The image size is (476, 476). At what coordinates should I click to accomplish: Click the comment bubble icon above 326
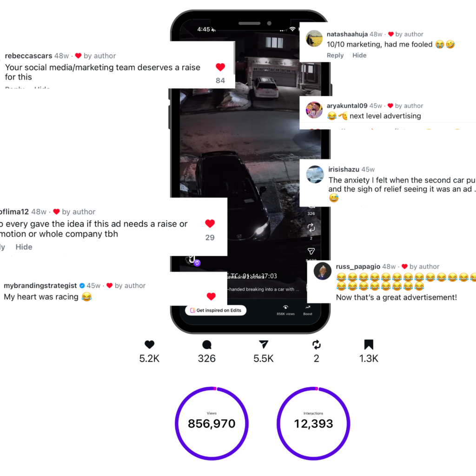click(207, 344)
